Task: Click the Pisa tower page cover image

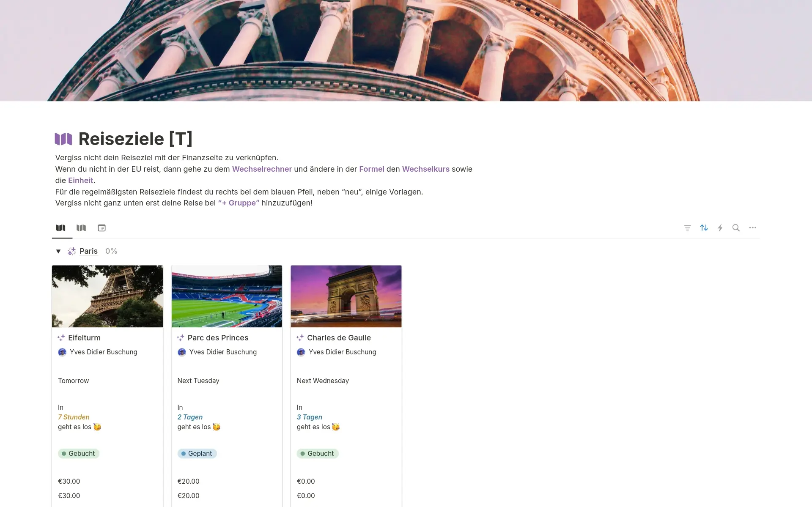Action: 406,51
